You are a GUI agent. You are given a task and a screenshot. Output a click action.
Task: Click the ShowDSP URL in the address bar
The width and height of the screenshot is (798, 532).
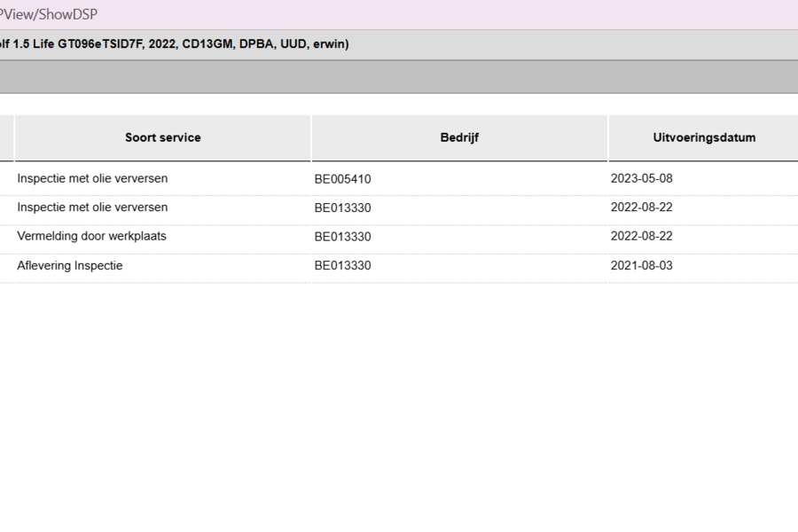[x=49, y=14]
